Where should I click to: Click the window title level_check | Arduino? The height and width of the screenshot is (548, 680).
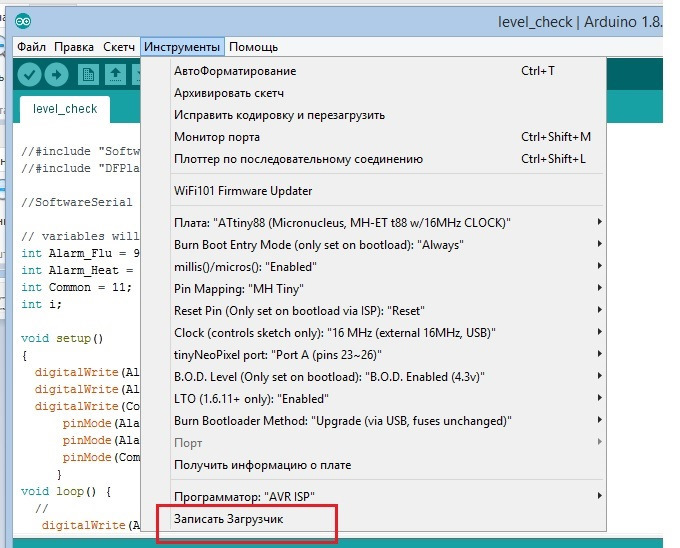tap(580, 22)
